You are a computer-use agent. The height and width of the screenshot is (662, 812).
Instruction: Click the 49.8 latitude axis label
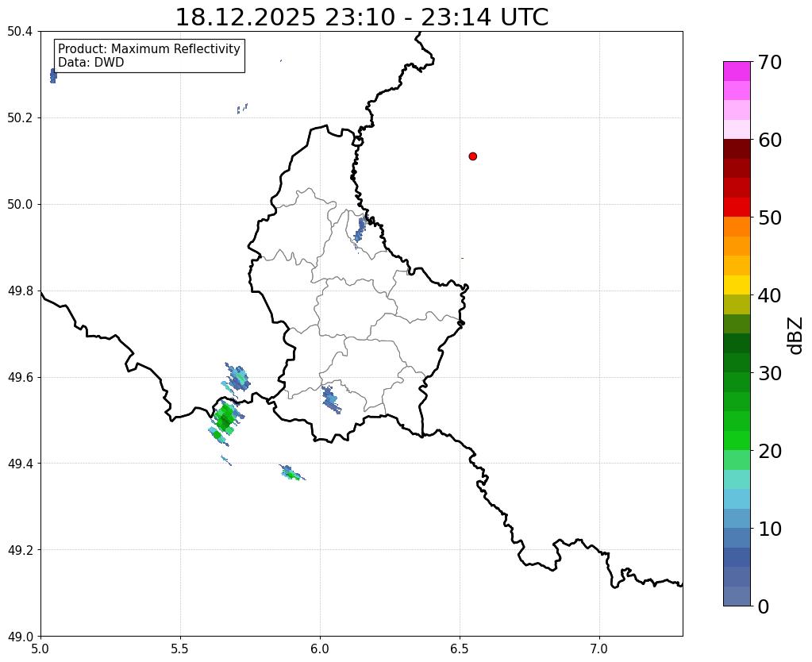pyautogui.click(x=20, y=291)
